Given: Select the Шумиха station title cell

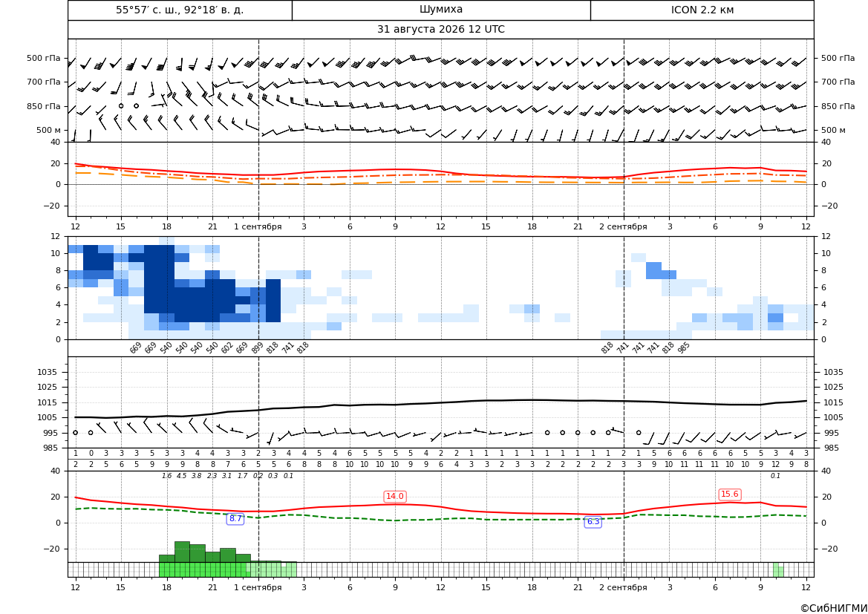Looking at the screenshot, I should pyautogui.click(x=441, y=10).
